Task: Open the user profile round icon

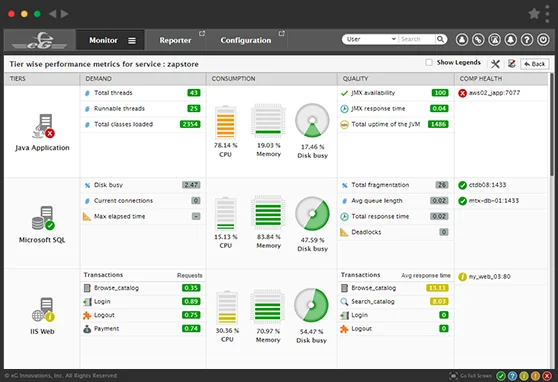Action: click(x=462, y=40)
